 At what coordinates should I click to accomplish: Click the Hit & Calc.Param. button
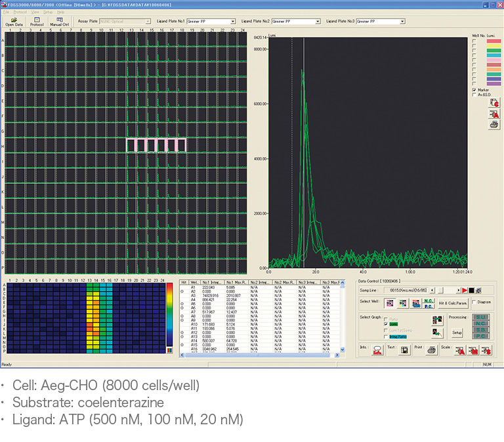(453, 302)
